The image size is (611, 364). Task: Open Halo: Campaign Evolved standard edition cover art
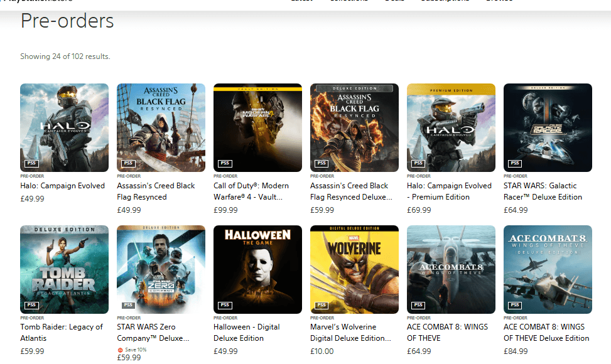64,127
